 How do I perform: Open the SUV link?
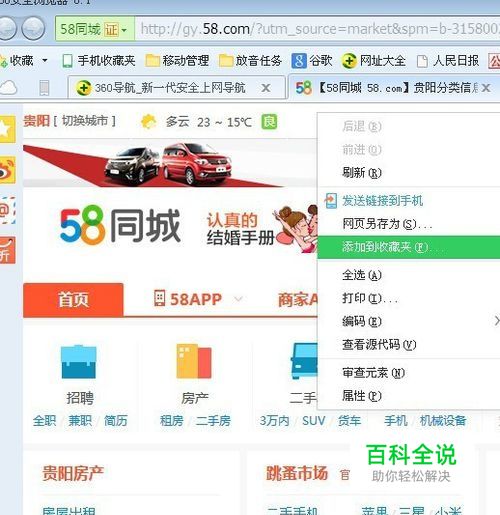(313, 421)
